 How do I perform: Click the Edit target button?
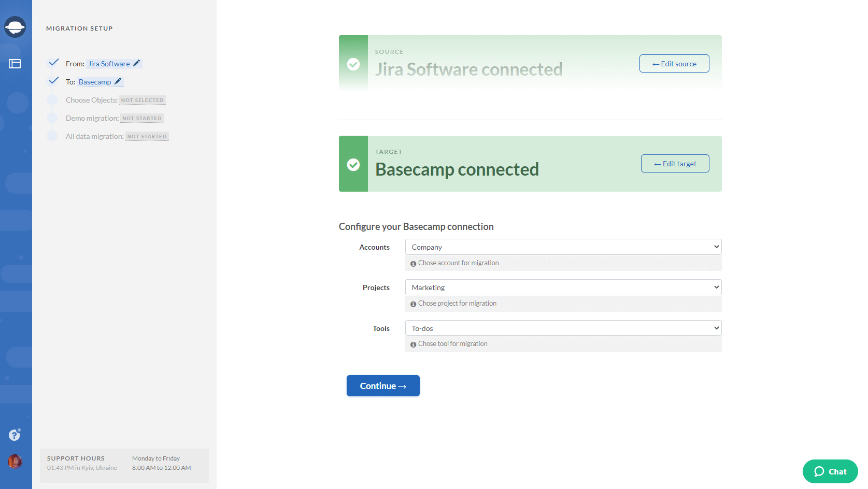(x=675, y=164)
